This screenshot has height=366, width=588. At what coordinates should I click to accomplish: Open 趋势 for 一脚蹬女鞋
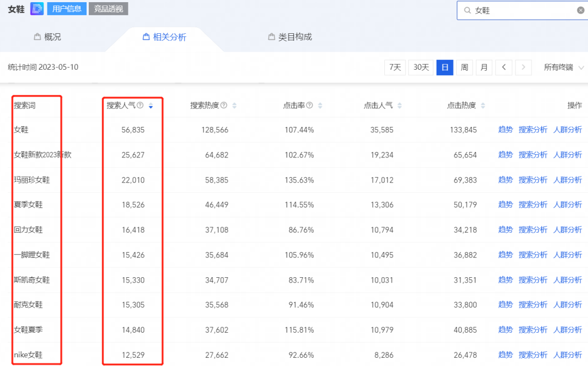click(505, 255)
